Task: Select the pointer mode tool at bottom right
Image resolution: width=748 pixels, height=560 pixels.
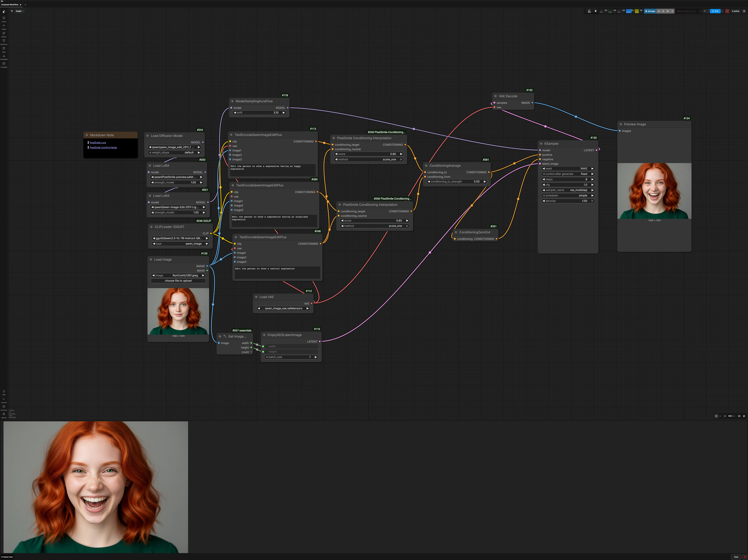Action: [x=717, y=416]
